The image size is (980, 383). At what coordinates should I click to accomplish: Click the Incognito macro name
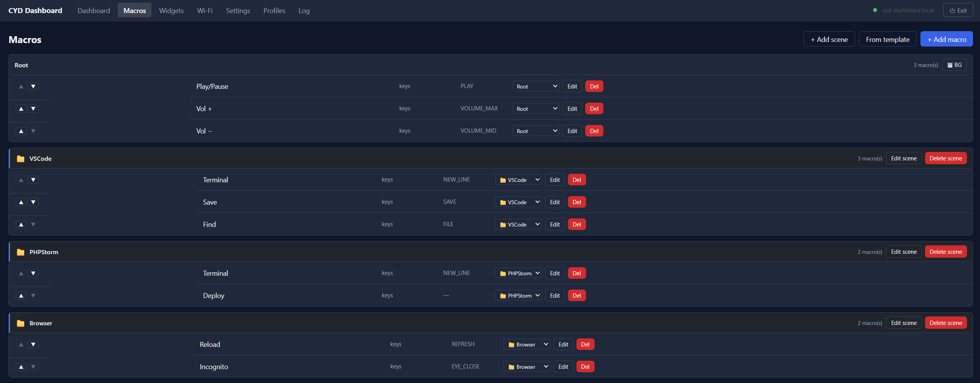click(x=214, y=367)
